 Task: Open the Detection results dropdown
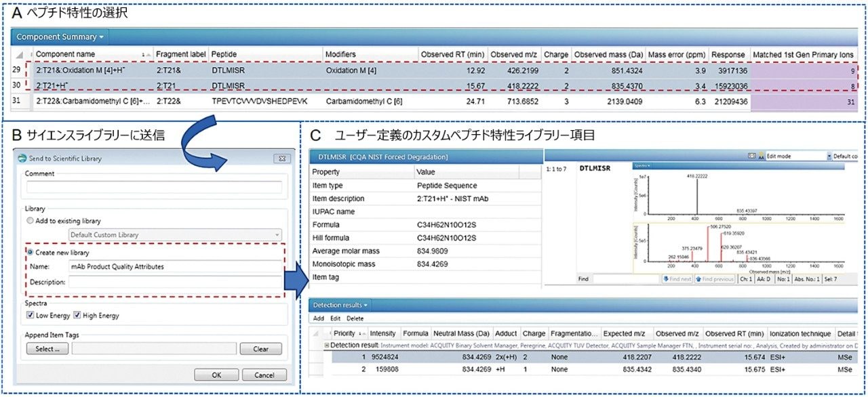(x=340, y=305)
